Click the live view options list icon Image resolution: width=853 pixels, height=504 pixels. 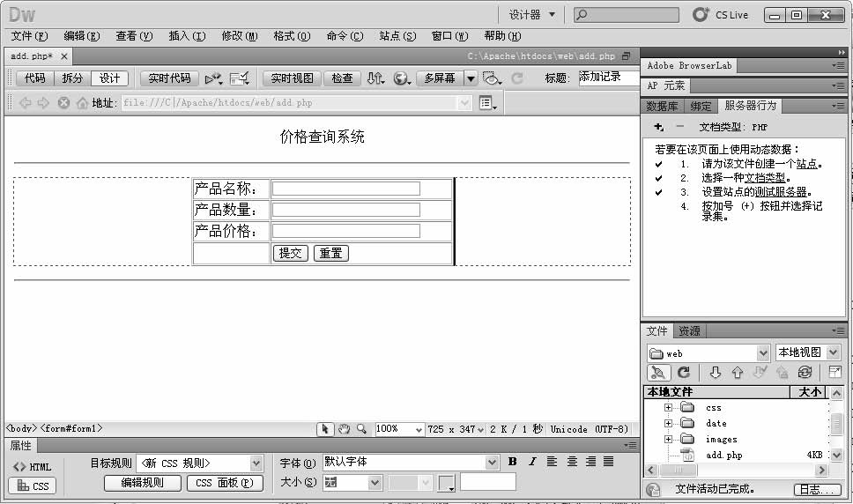(487, 103)
